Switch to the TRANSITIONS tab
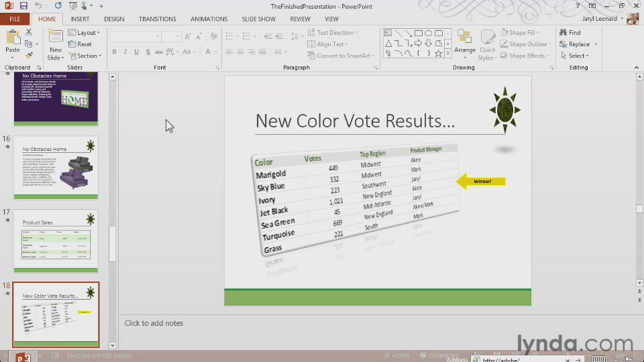Image resolution: width=644 pixels, height=362 pixels. click(x=157, y=19)
